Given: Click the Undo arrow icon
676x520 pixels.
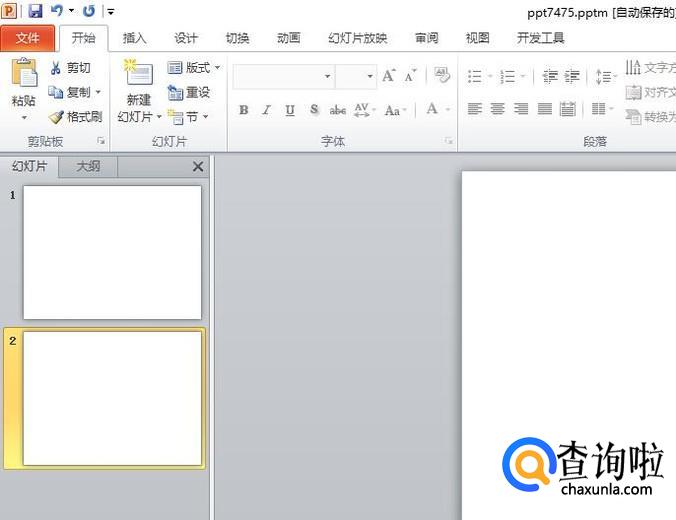Looking at the screenshot, I should coord(58,11).
